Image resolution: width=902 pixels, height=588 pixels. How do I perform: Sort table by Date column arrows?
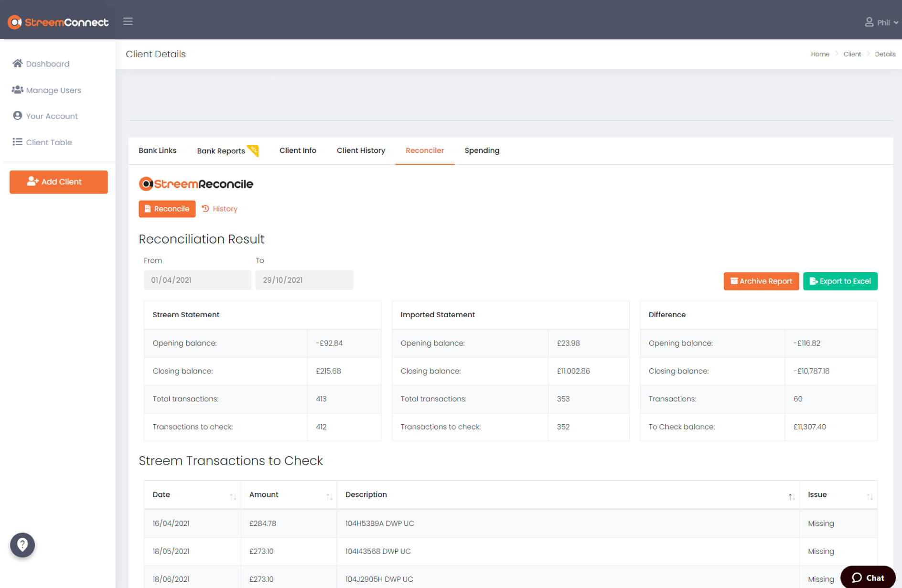(x=233, y=497)
